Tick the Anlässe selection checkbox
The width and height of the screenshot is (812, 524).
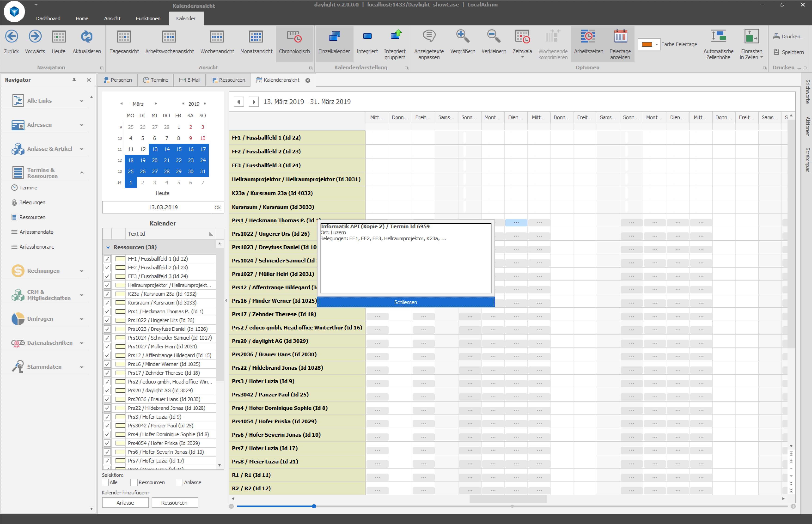tap(179, 482)
